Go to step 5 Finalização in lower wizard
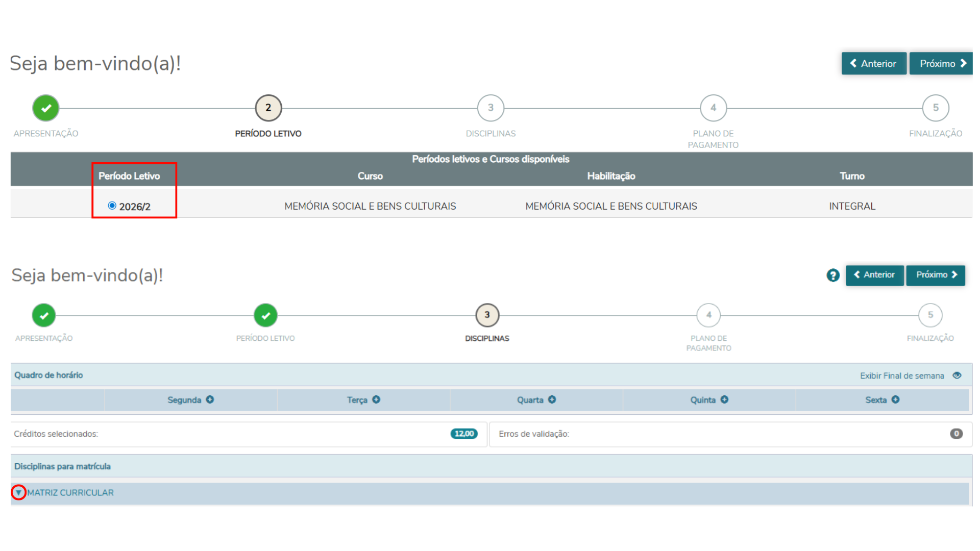Viewport: 980px width, 551px height. (x=930, y=315)
